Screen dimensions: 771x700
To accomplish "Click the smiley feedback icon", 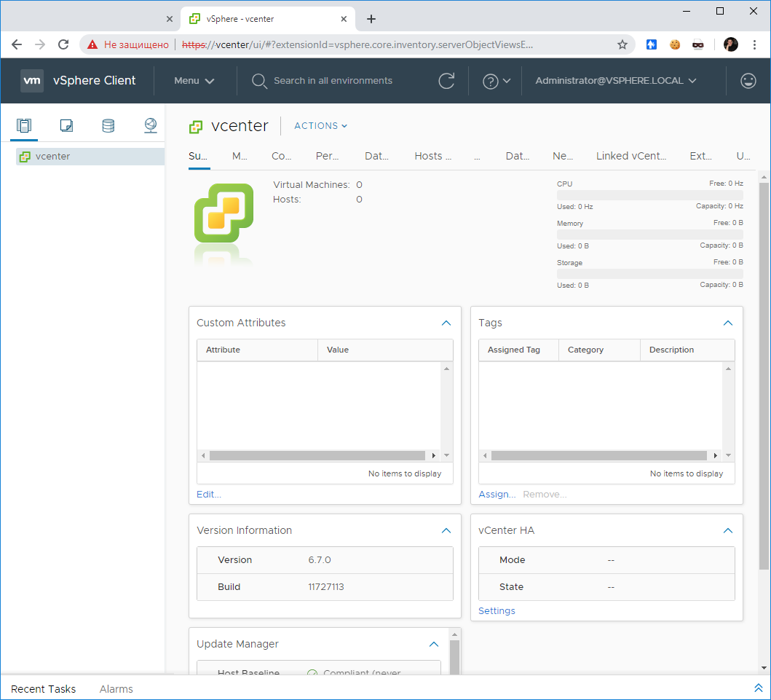I will point(748,81).
